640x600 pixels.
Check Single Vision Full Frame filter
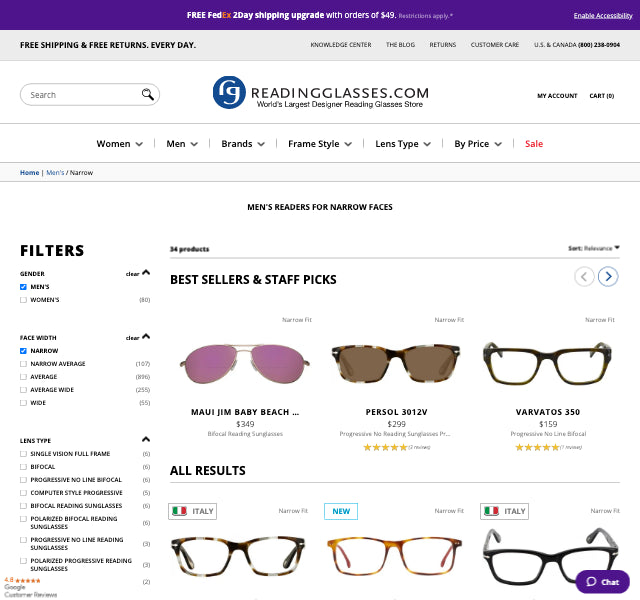(23, 454)
